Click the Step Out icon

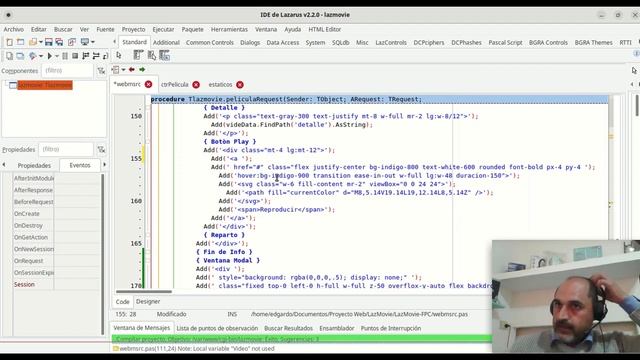tap(105, 56)
